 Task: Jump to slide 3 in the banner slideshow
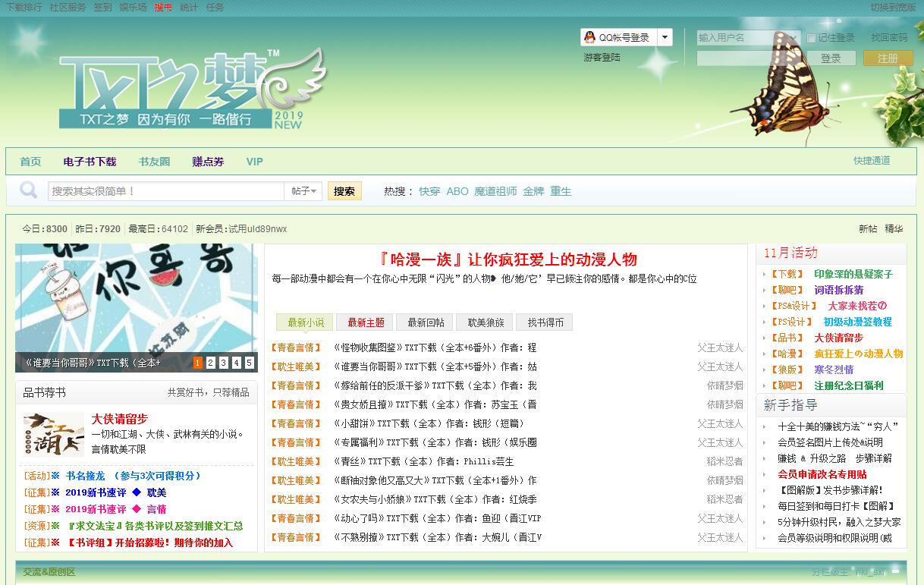point(223,363)
